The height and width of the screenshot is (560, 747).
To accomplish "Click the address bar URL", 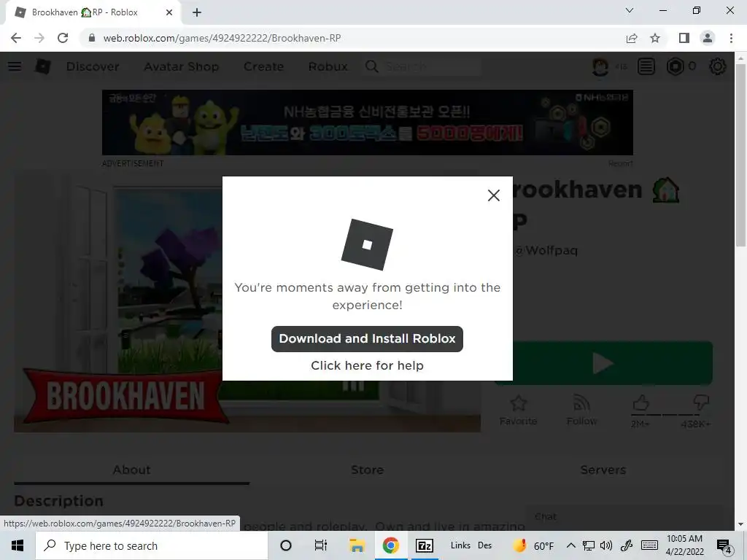I will tap(222, 38).
